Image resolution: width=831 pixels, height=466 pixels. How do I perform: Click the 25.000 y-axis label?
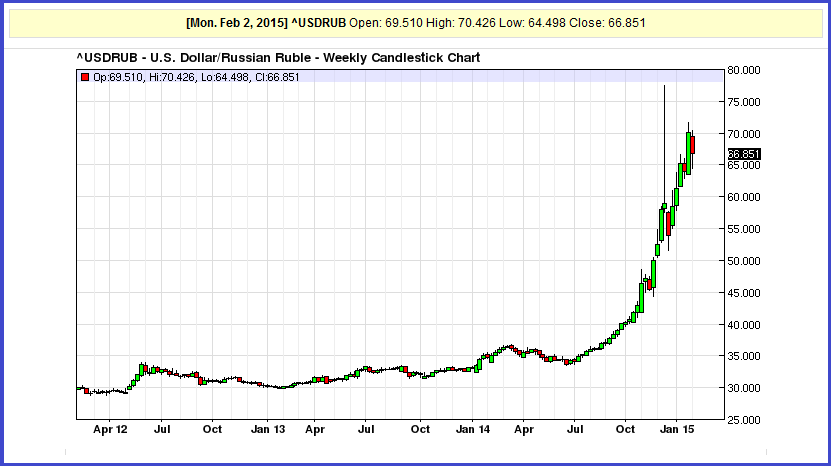(x=744, y=420)
